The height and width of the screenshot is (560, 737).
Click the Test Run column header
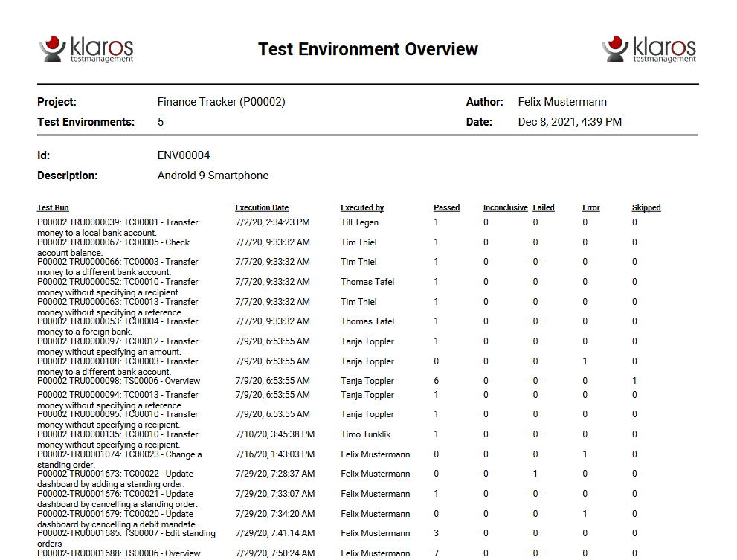pos(53,208)
